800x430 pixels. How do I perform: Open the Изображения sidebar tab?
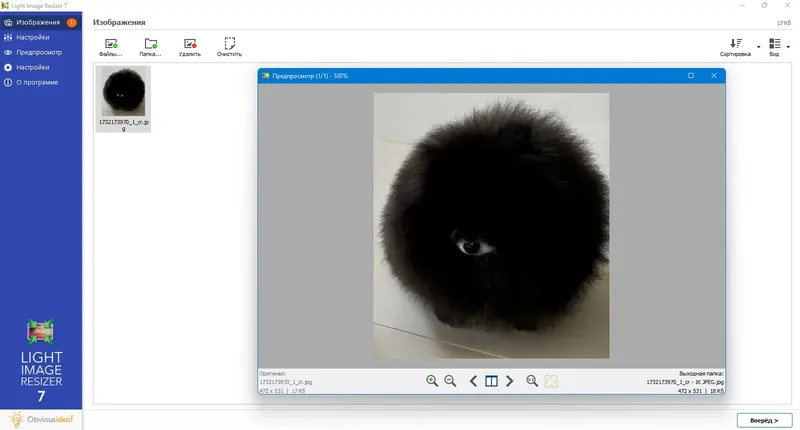[40, 22]
